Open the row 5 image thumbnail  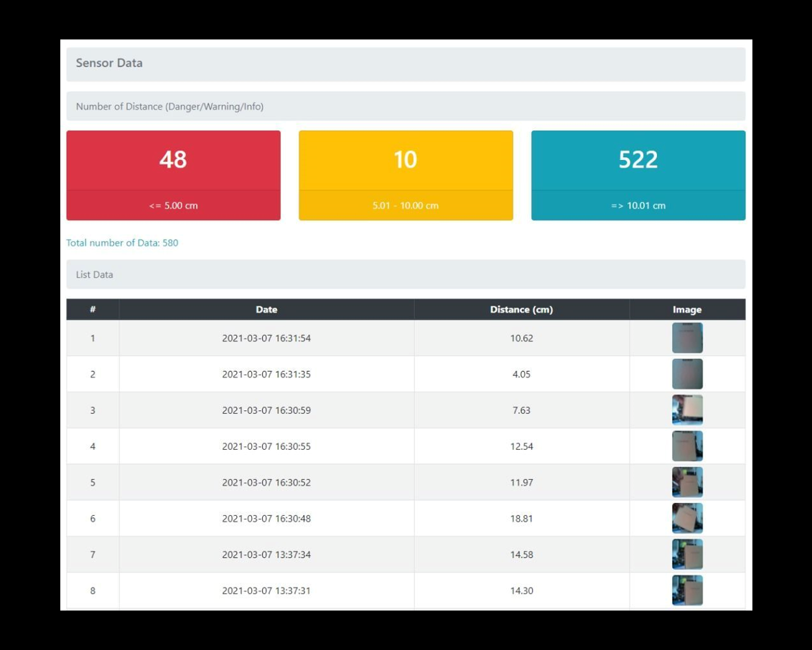tap(687, 482)
